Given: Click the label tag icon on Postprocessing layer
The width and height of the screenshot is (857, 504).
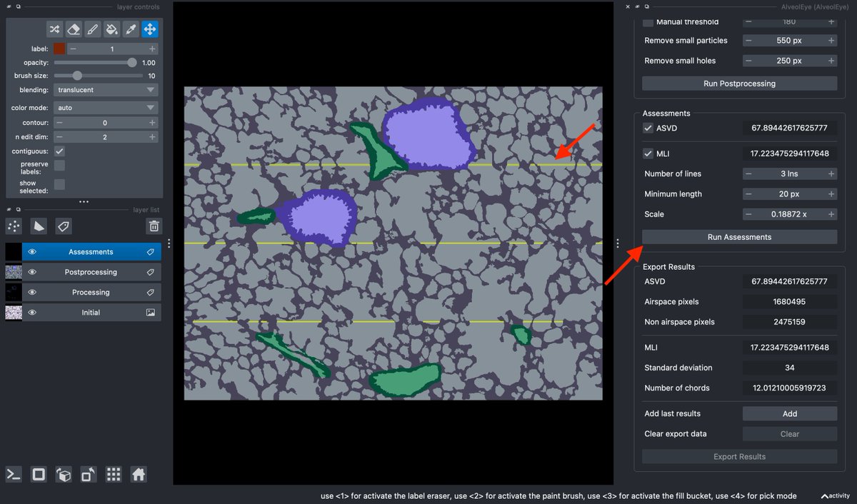Looking at the screenshot, I should point(151,272).
